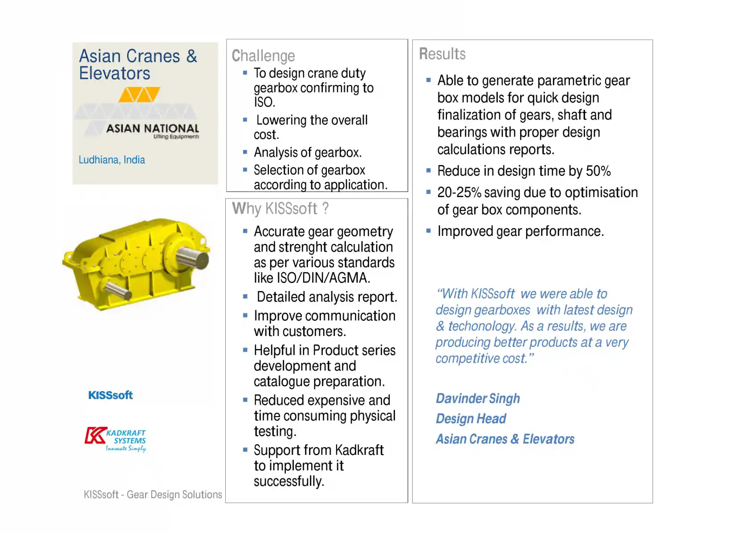756x534 pixels.
Task: Click the Analysis of gearbox bullet
Action: [308, 153]
